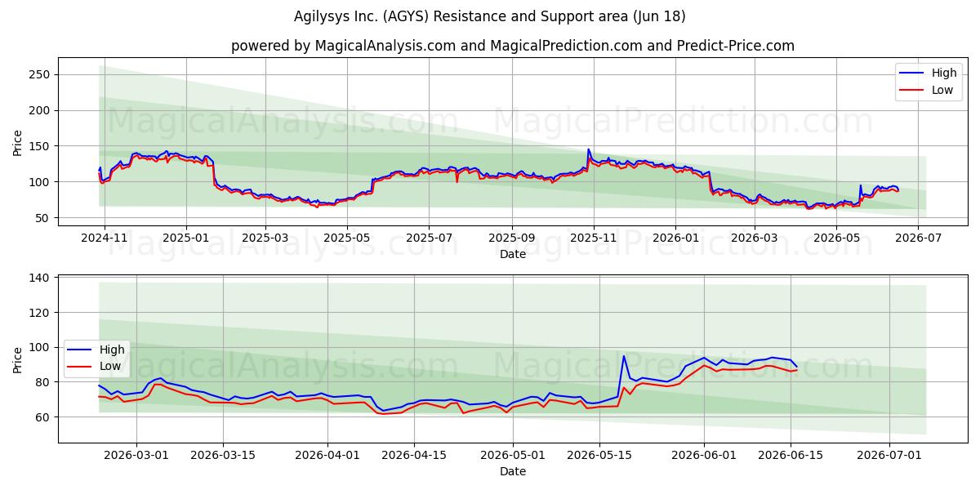This screenshot has height=490, width=980.
Task: Click the lower chart x-axis label 2026-03-15
Action: click(x=223, y=456)
